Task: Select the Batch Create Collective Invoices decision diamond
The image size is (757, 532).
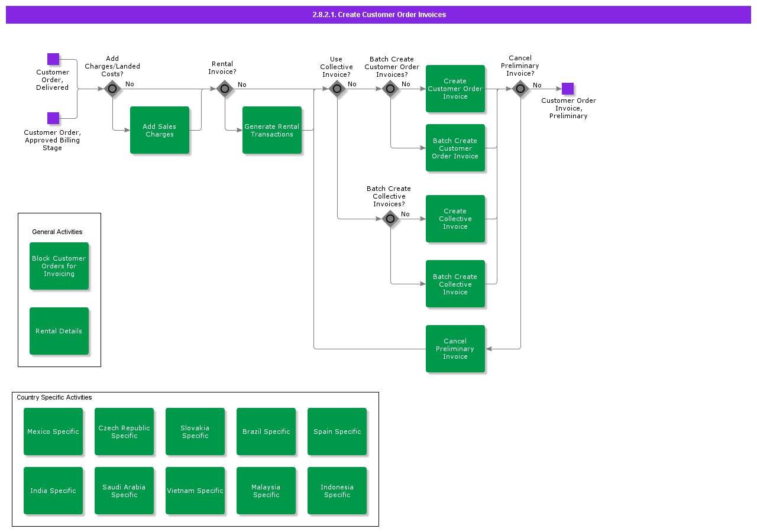Action: (390, 219)
